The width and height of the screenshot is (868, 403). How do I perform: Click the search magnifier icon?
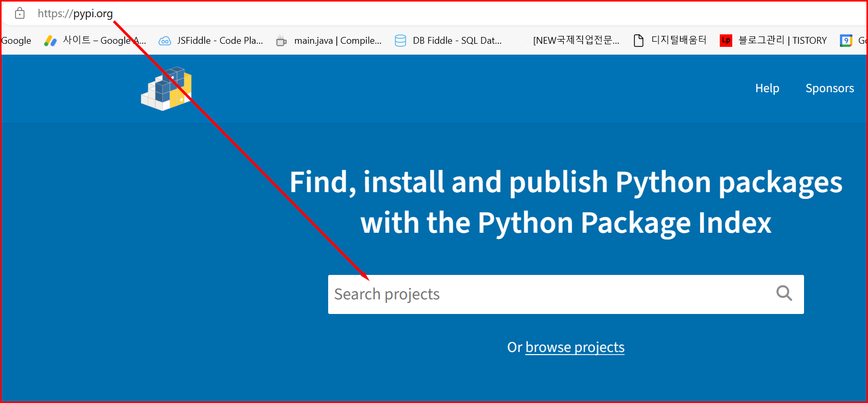click(x=784, y=294)
